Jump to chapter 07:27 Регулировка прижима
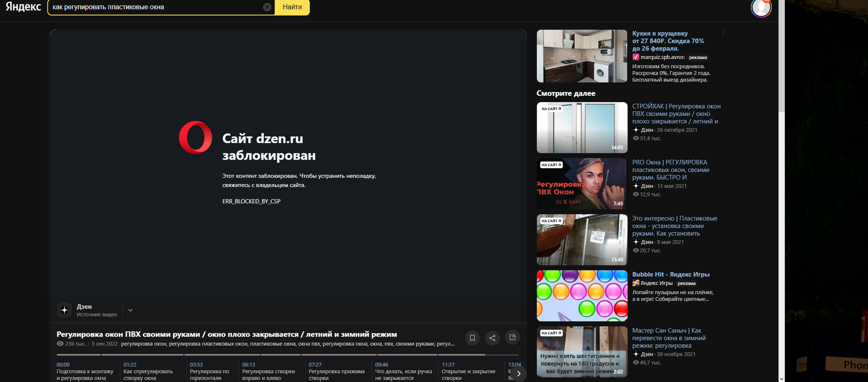This screenshot has height=382, width=868. click(337, 371)
